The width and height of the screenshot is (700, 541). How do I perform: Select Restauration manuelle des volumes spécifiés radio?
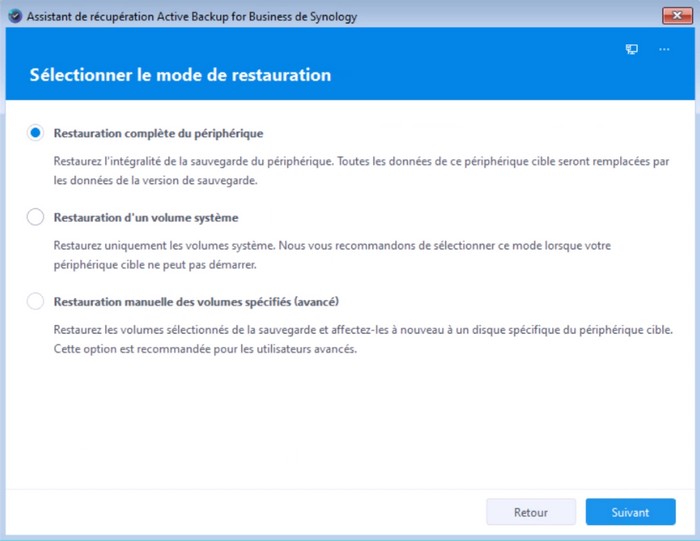coord(35,301)
